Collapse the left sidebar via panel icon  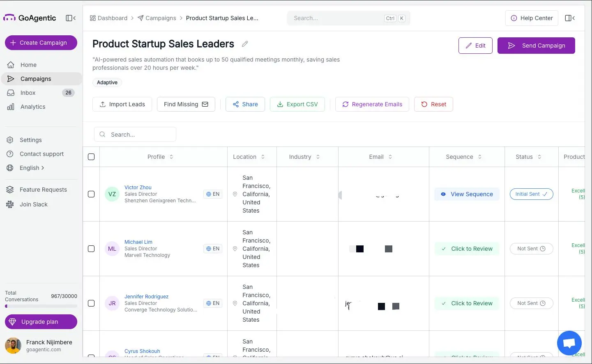(x=71, y=18)
